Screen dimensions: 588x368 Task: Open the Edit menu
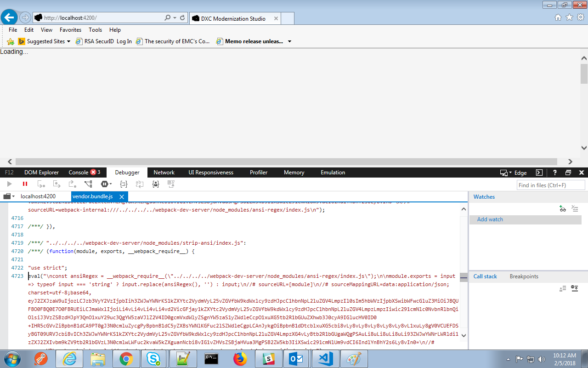point(29,30)
